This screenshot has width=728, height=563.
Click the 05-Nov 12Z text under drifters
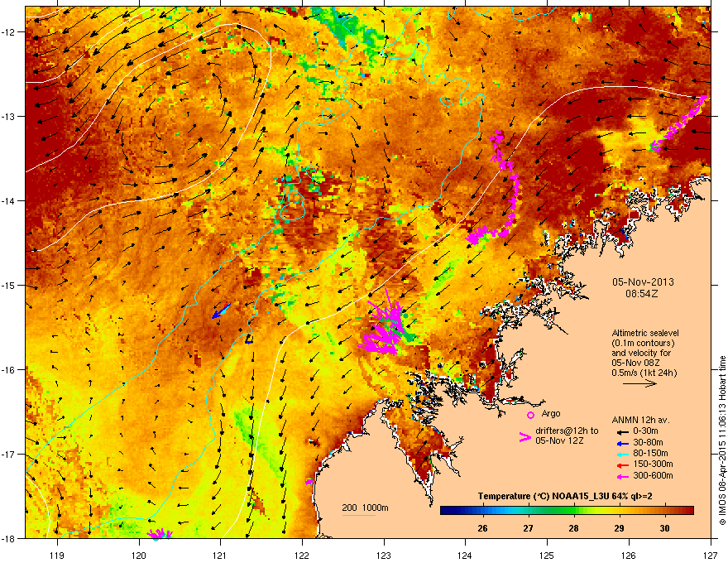[x=559, y=440]
